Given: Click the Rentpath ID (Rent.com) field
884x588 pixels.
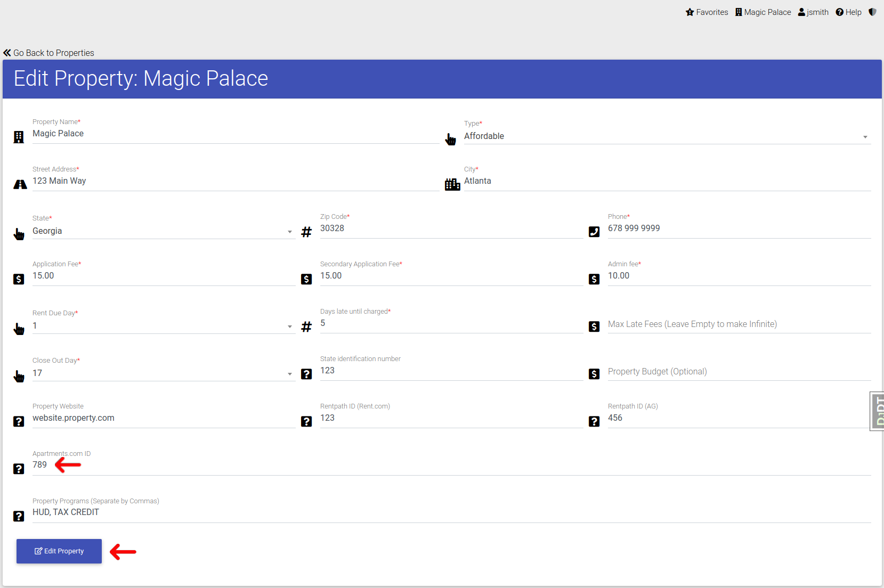Looking at the screenshot, I should click(x=451, y=418).
